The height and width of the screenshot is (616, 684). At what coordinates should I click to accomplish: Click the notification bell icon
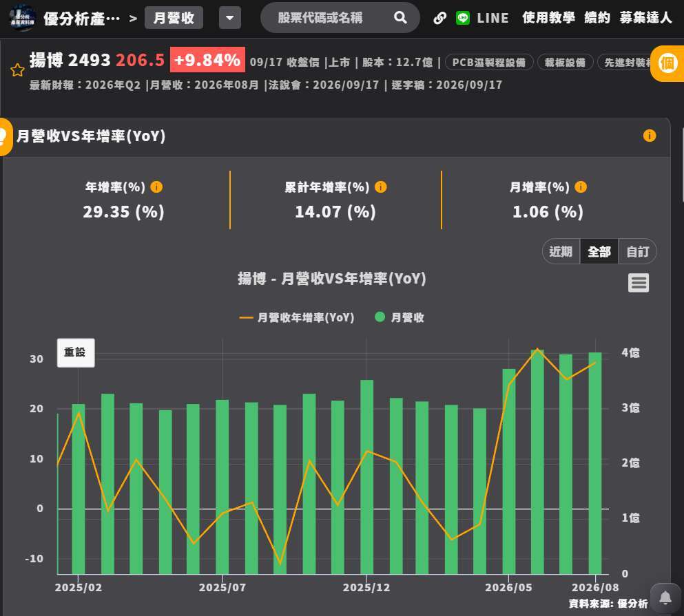pos(665,597)
